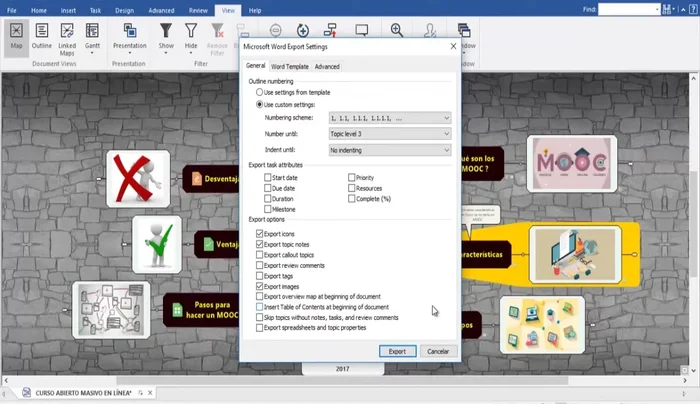Click the zoom magnifier icon in ribbon
The image size is (700, 404).
pos(397,31)
